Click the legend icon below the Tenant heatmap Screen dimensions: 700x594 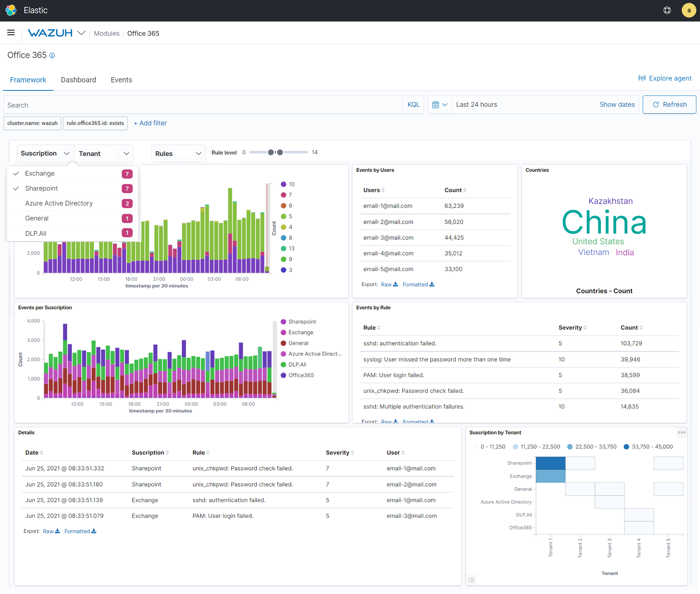471,580
